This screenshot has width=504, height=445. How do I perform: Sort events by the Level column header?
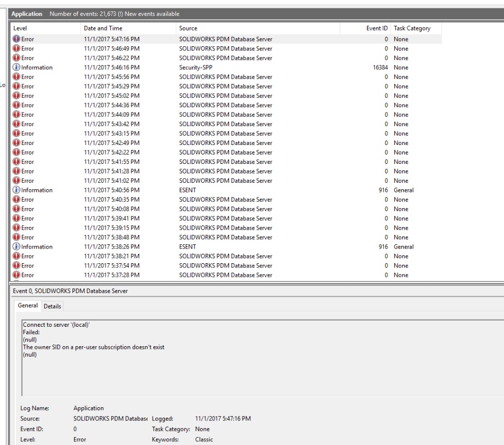coord(46,28)
